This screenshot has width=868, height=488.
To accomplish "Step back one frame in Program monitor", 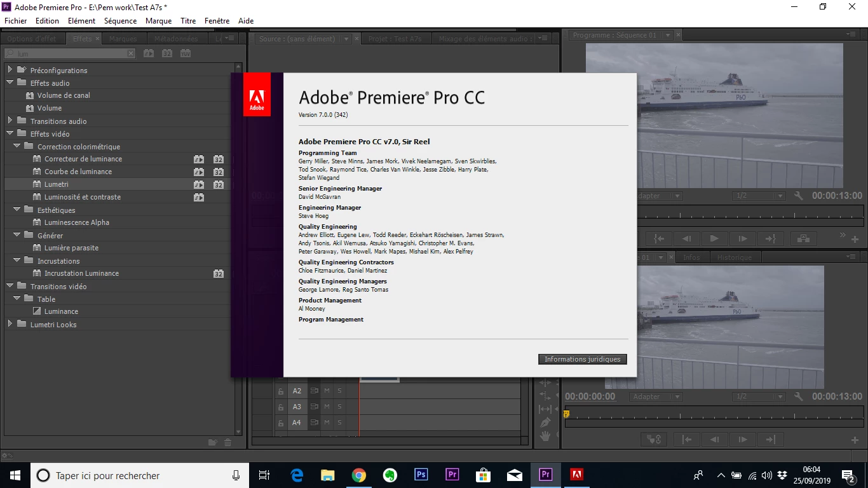I will [x=687, y=239].
